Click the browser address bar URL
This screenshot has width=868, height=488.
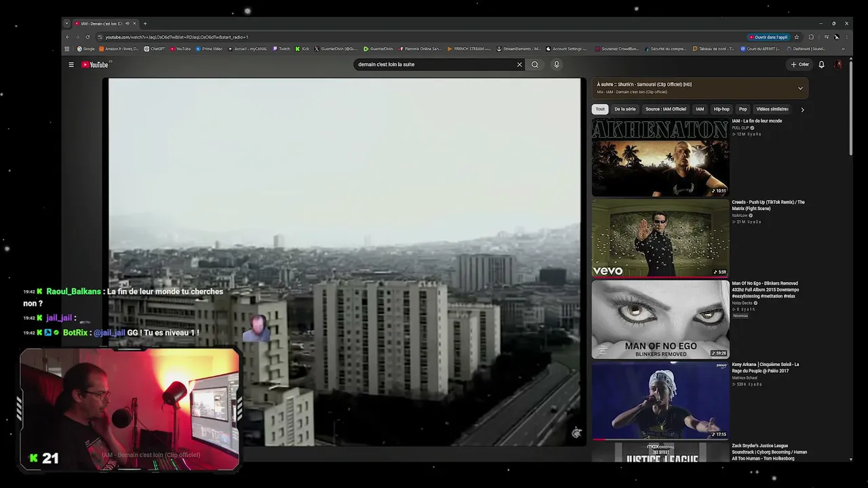point(176,37)
